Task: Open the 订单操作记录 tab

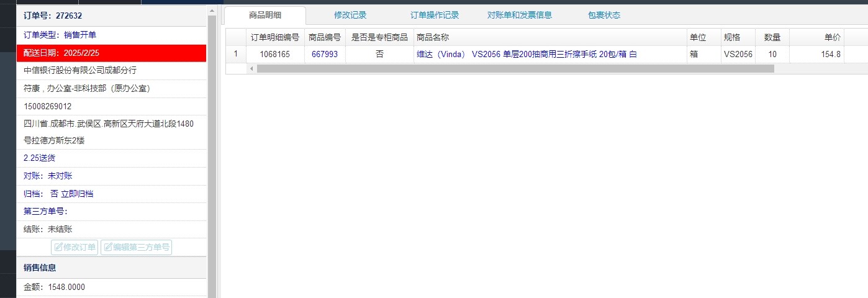Action: tap(435, 16)
